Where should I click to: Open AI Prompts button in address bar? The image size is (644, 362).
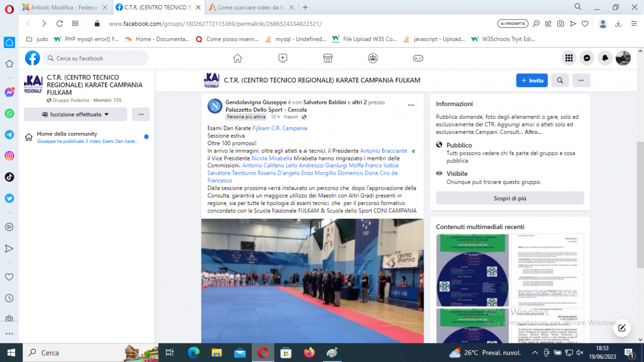point(512,24)
